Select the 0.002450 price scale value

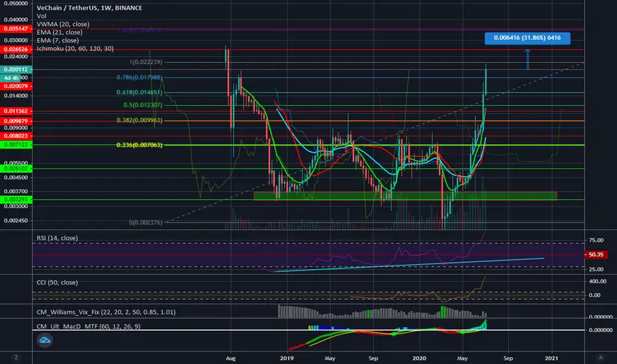[16, 220]
